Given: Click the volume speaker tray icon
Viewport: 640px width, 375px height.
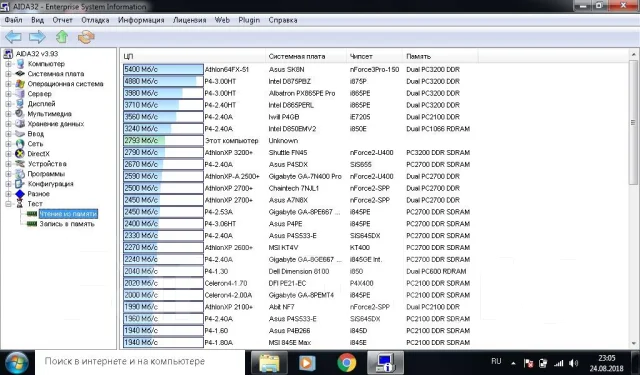Looking at the screenshot, I should tap(573, 363).
